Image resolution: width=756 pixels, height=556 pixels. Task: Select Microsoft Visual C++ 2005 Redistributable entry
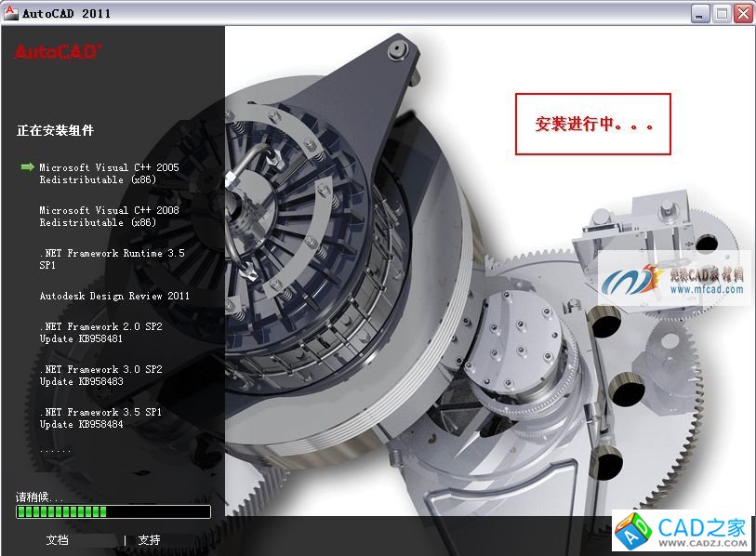[109, 174]
